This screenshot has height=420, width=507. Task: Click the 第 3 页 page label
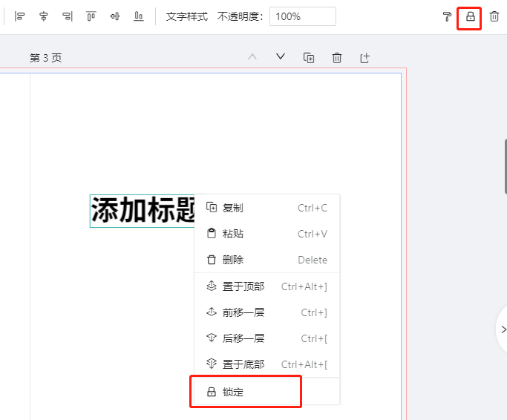(45, 58)
